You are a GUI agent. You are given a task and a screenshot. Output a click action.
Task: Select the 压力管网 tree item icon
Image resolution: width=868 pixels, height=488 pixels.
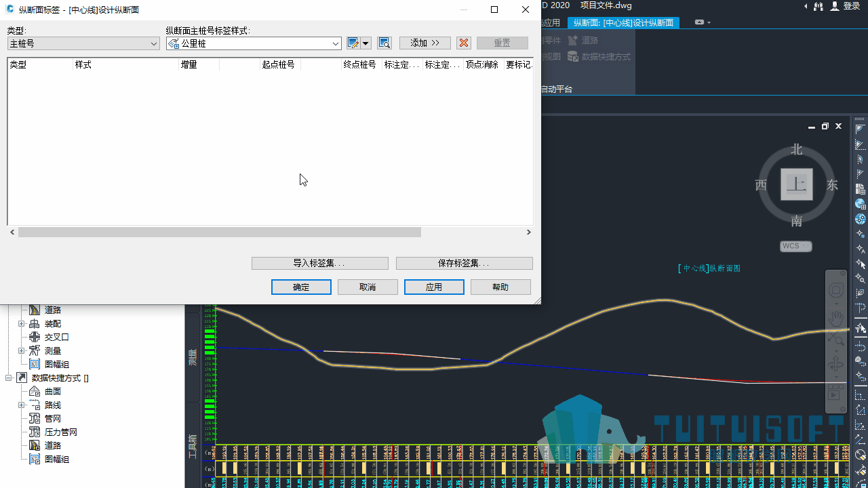click(x=35, y=432)
